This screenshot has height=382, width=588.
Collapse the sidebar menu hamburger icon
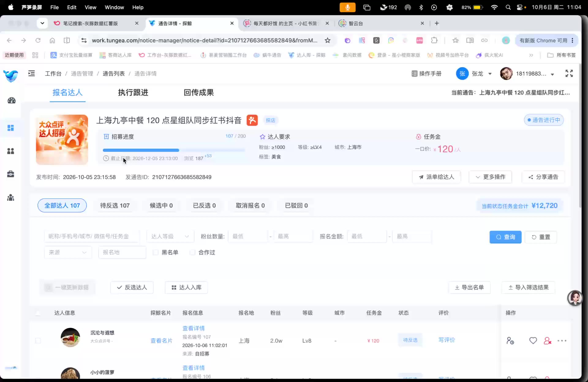coord(32,73)
